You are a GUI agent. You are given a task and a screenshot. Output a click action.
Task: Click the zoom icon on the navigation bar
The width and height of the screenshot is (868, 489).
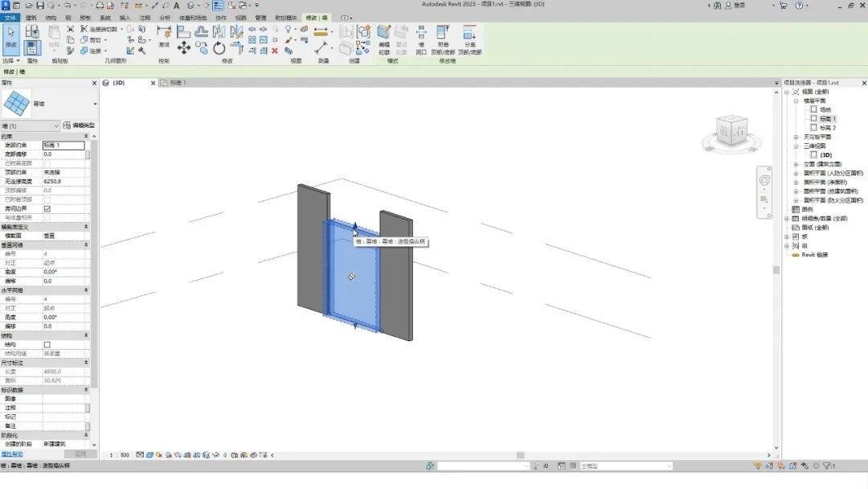[764, 199]
